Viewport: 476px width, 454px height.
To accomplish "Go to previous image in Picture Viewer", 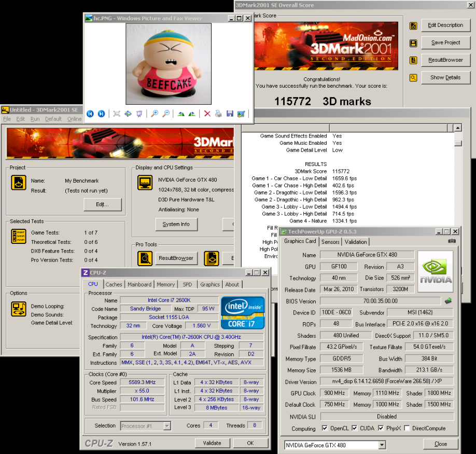I will point(90,114).
